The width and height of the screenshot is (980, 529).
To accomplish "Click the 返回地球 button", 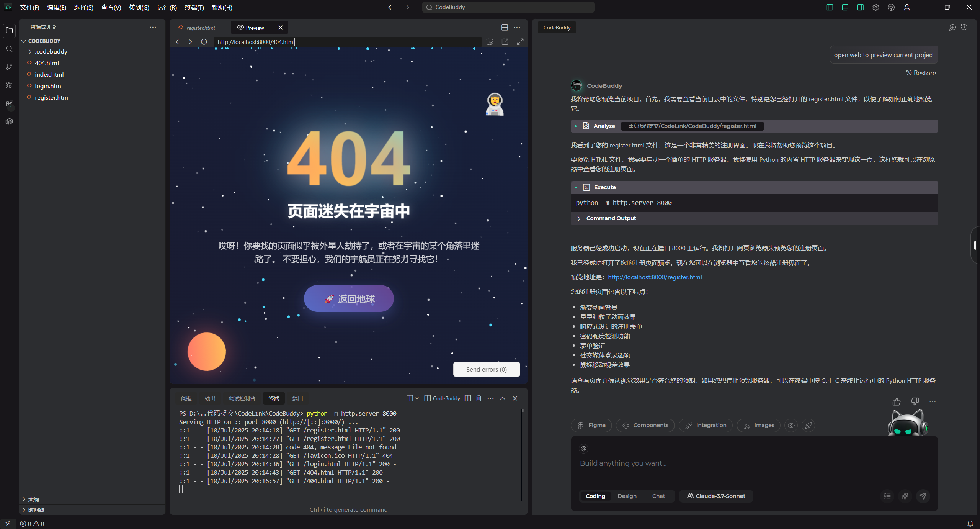I will pos(349,299).
